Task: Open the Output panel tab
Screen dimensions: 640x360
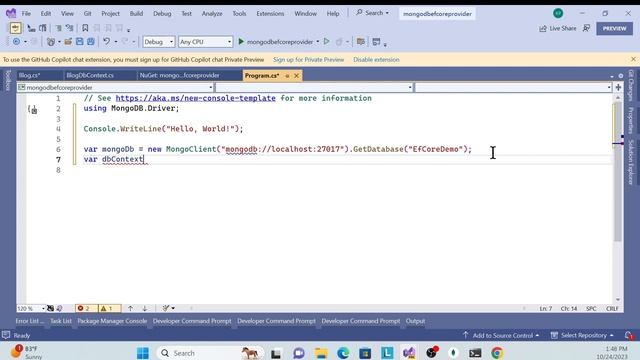Action: (x=415, y=321)
